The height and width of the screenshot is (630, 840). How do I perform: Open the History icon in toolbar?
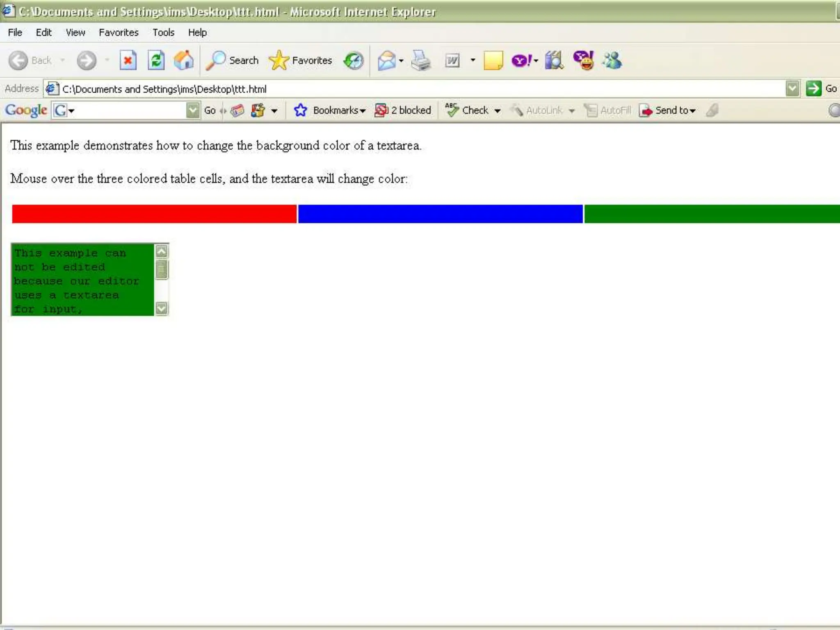click(x=354, y=61)
